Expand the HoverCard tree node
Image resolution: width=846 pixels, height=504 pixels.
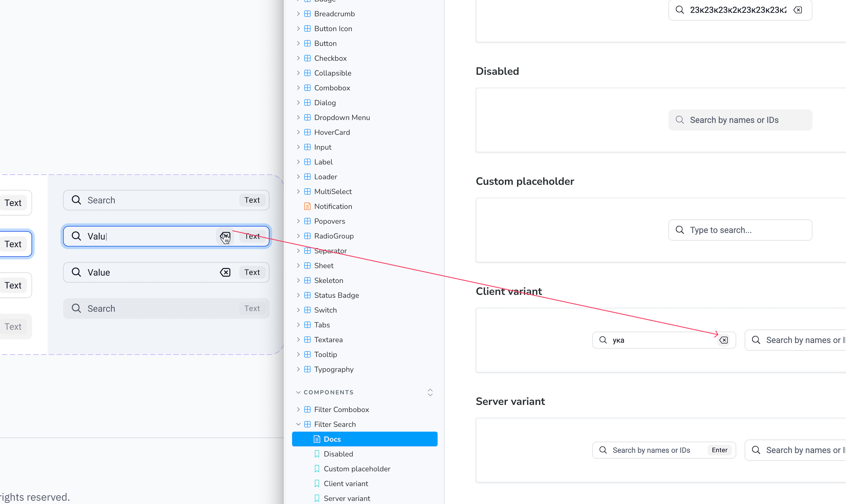click(x=298, y=132)
